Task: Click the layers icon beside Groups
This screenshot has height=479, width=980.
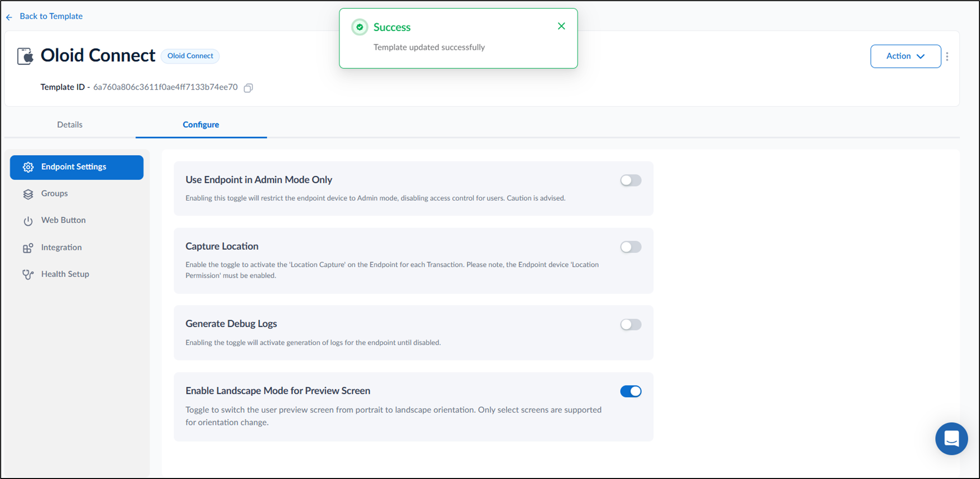Action: coord(28,194)
